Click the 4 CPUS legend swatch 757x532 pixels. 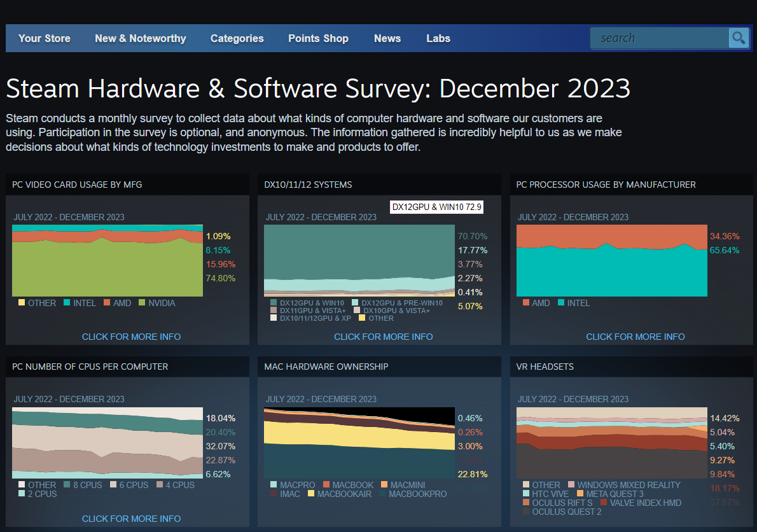click(x=160, y=485)
